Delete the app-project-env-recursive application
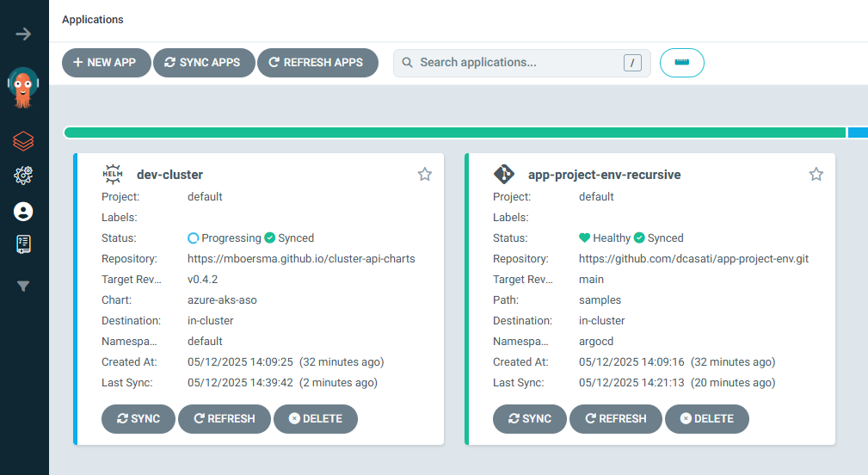Viewport: 868px width, 475px height. tap(707, 419)
